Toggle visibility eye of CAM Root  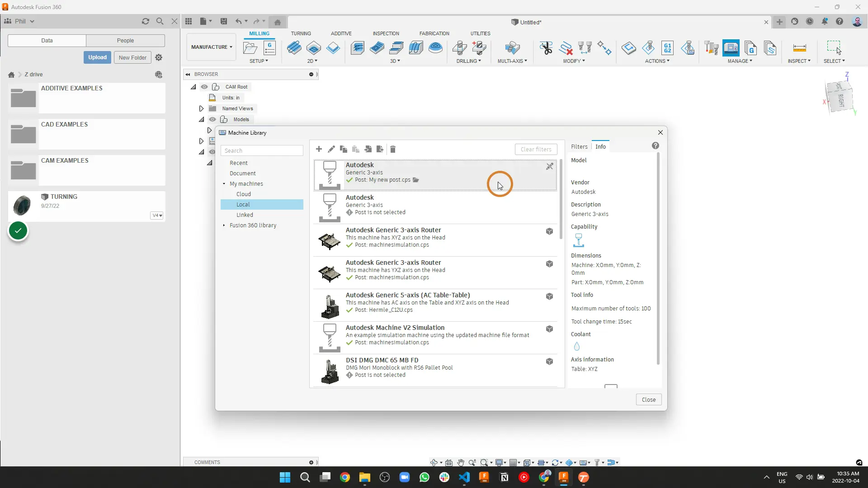click(x=204, y=87)
